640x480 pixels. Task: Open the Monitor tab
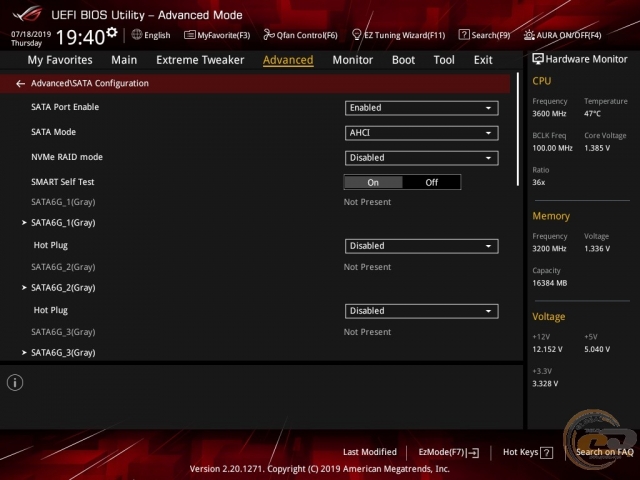coord(353,60)
